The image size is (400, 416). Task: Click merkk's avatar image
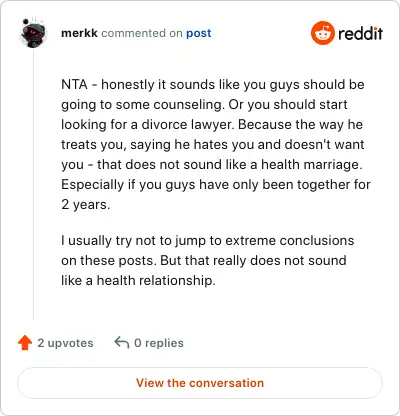click(x=33, y=33)
